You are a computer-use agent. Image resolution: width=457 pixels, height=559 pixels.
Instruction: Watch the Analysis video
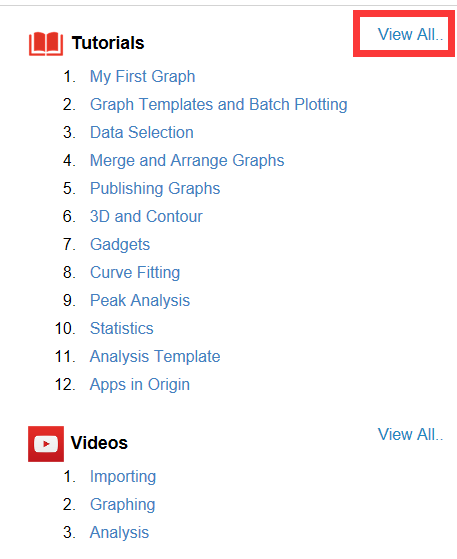(x=119, y=533)
